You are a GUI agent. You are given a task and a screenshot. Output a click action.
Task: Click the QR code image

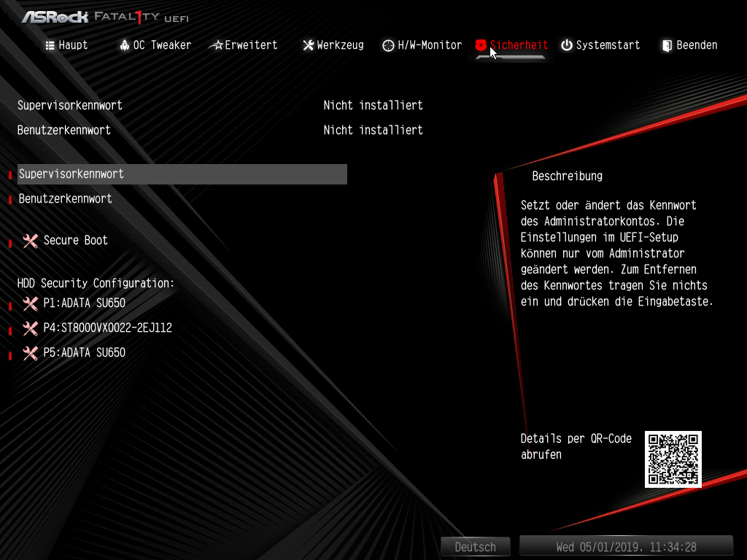[x=673, y=459]
